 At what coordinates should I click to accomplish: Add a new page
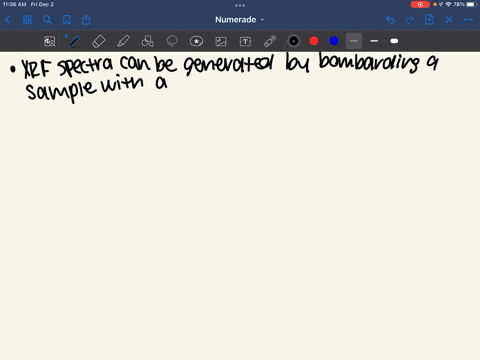coord(429,20)
